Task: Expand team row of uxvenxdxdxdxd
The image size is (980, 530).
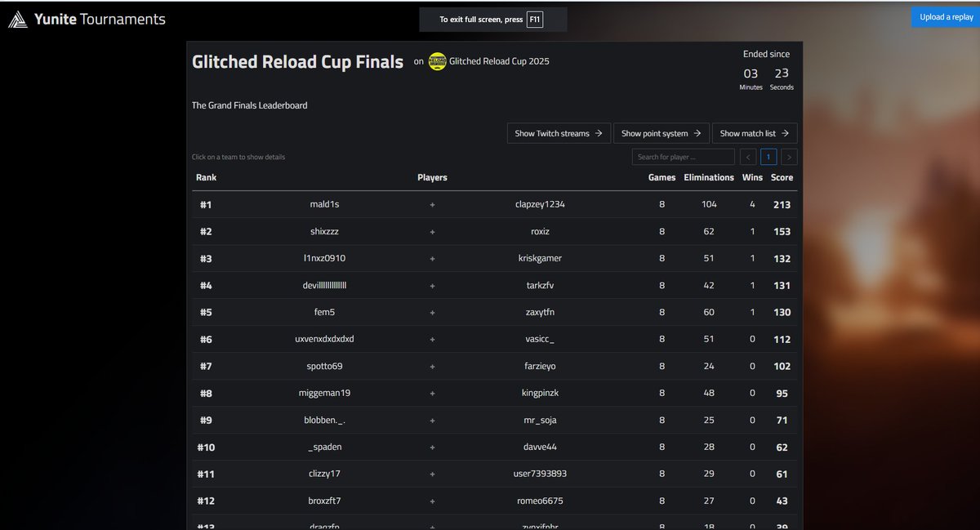Action: click(495, 339)
